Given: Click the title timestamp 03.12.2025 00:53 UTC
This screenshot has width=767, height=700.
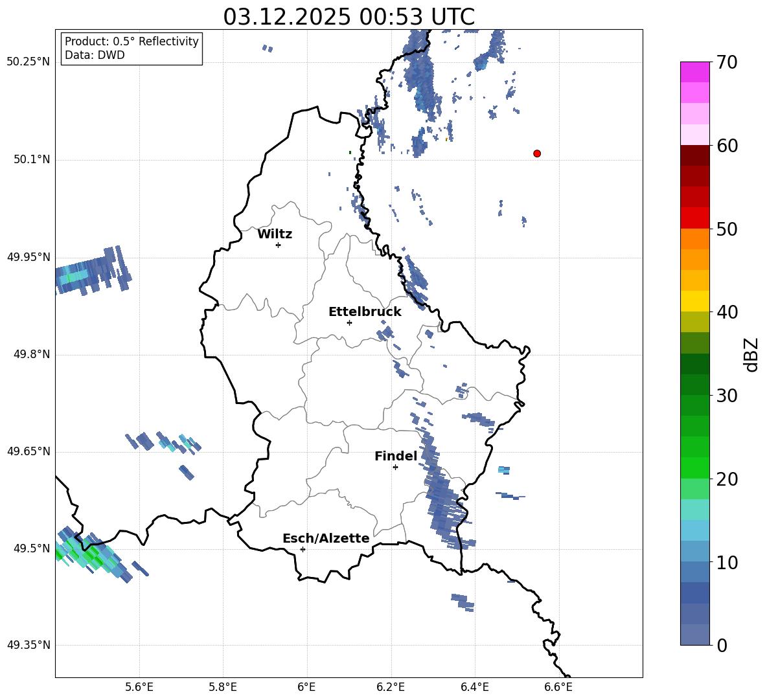Looking at the screenshot, I should click(349, 17).
